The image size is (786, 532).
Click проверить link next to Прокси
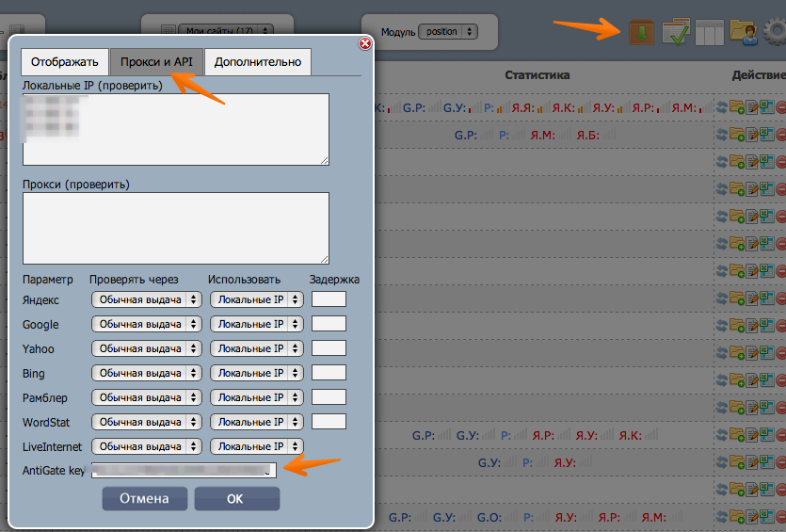point(97,185)
